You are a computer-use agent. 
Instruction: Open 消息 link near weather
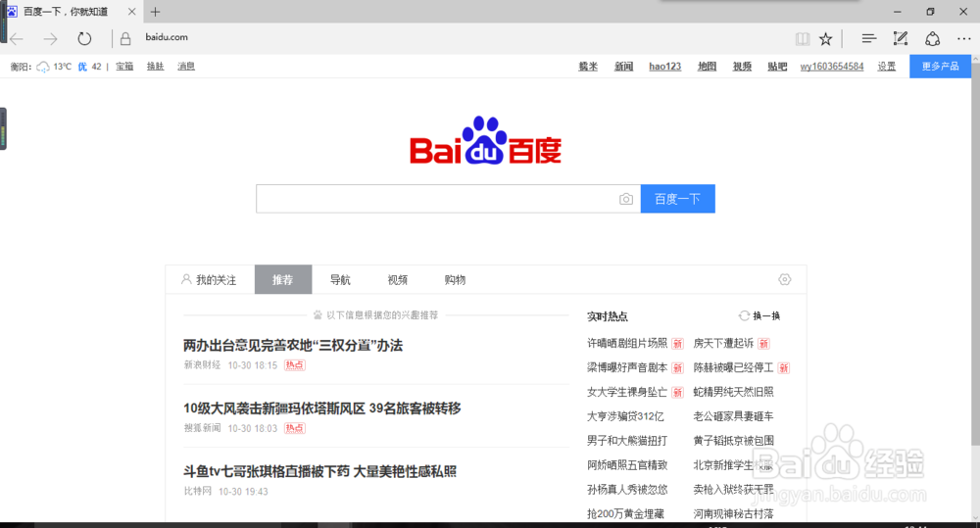coord(185,67)
